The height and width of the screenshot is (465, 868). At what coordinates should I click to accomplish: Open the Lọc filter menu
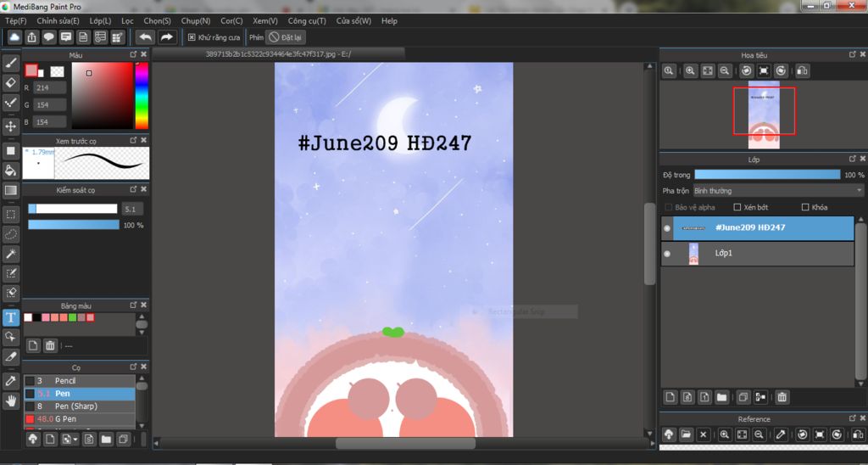127,21
